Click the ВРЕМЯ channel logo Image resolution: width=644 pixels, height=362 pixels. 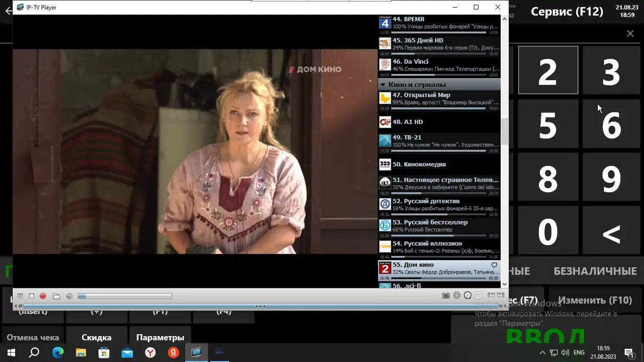pyautogui.click(x=385, y=22)
